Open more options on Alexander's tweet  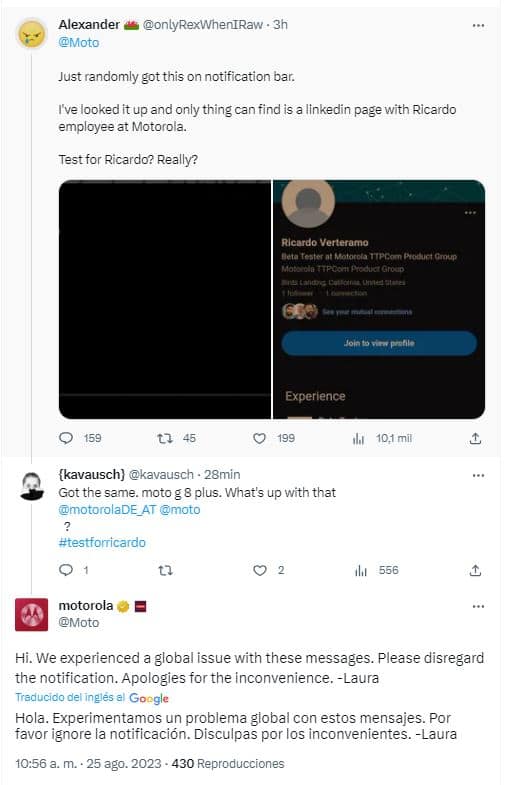[478, 26]
